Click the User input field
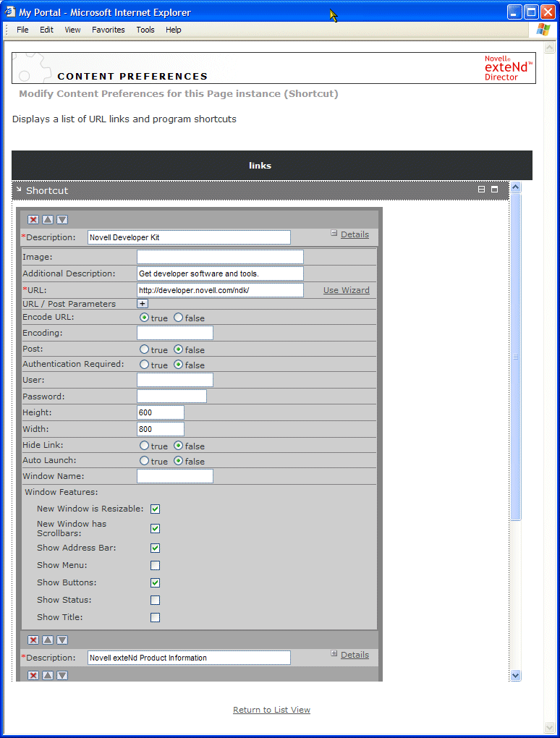The image size is (560, 738). click(175, 381)
